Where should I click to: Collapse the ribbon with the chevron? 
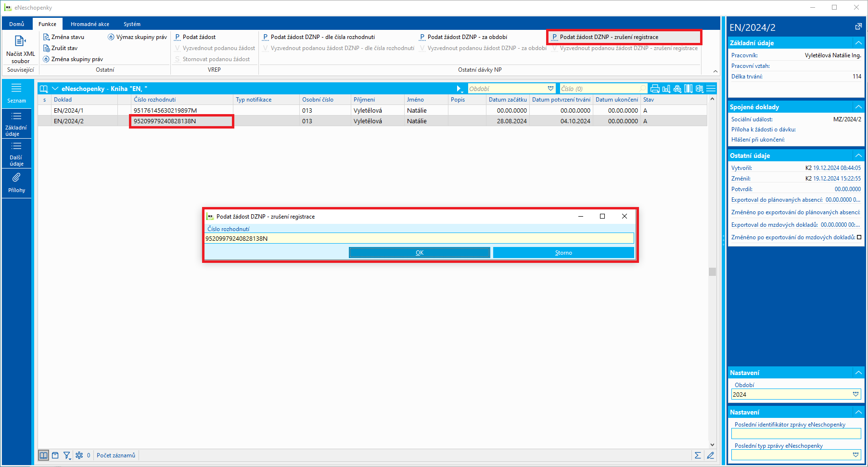tap(715, 71)
